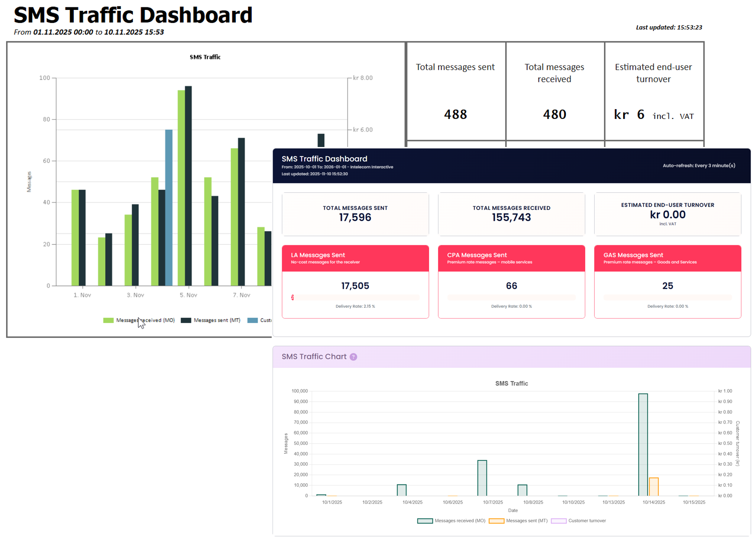Click the Estimated end-user turnover kr 6 tile
Viewport: 756px width, 538px height.
653,91
